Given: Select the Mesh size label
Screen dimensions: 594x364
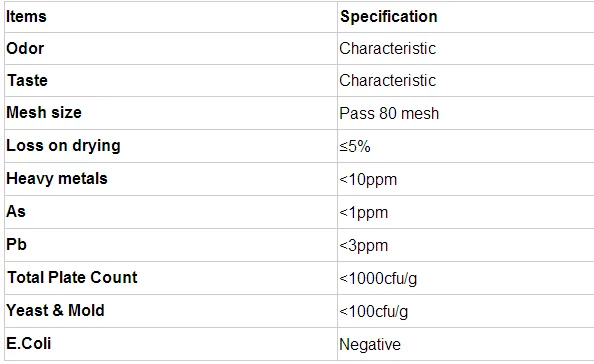Looking at the screenshot, I should [x=44, y=112].
